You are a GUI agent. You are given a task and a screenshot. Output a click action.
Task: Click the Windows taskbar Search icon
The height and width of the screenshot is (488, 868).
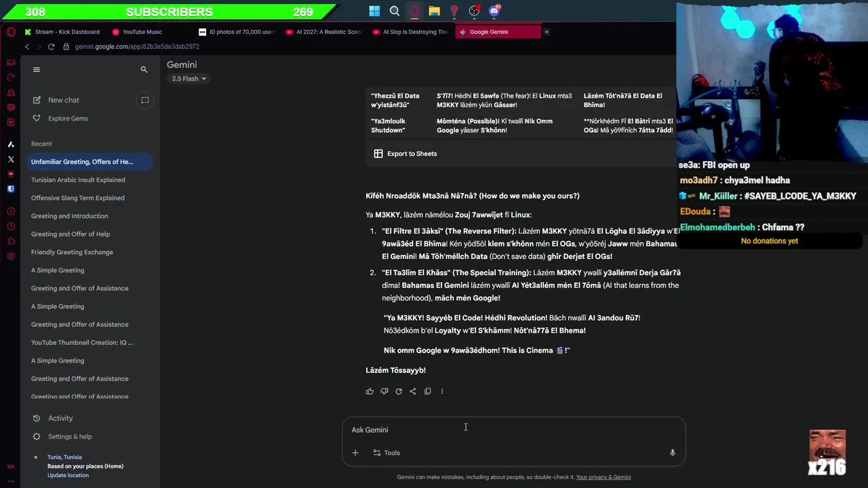click(x=395, y=11)
